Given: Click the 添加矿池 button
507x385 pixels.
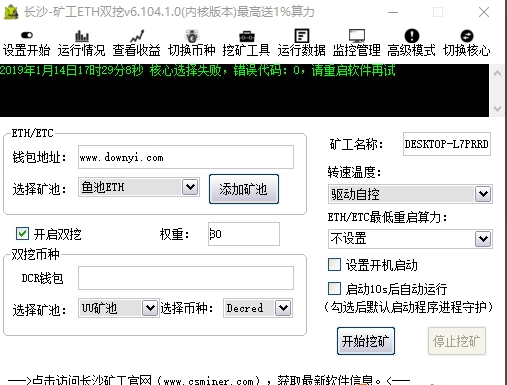Looking at the screenshot, I should [x=244, y=189].
